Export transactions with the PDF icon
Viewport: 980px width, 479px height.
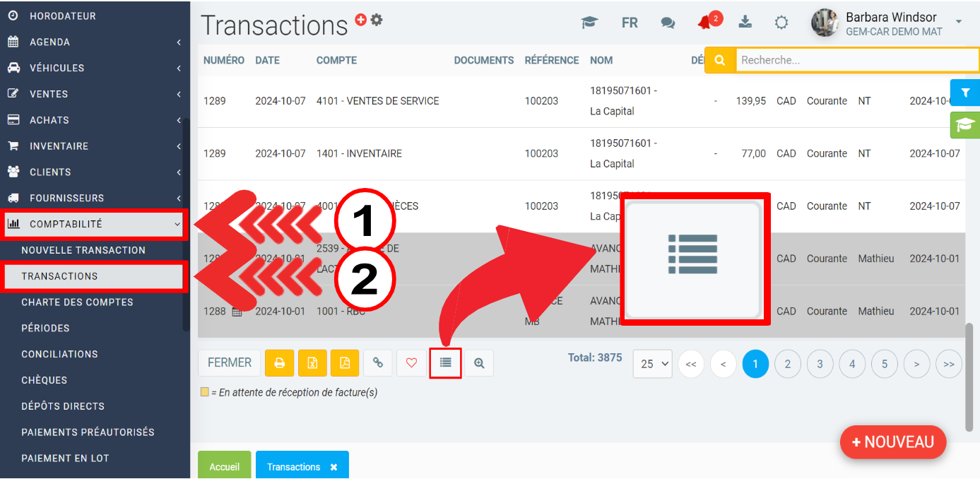[x=345, y=363]
